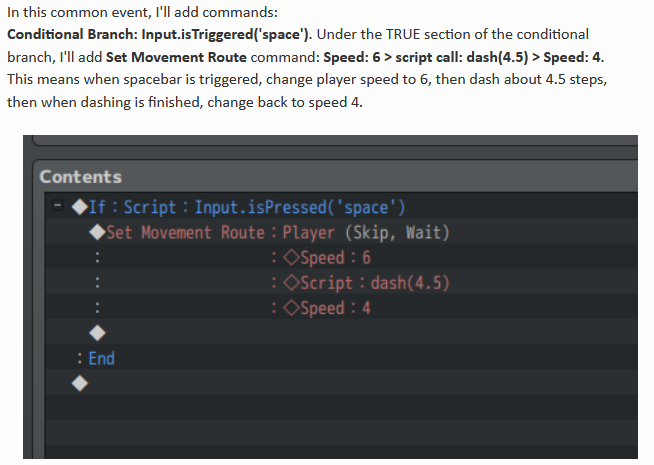Click the hollow diamond before Script : dash(4.5)

pos(290,283)
